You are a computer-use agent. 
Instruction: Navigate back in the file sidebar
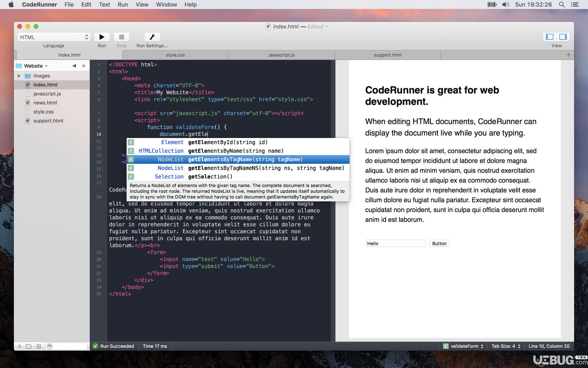(x=74, y=66)
